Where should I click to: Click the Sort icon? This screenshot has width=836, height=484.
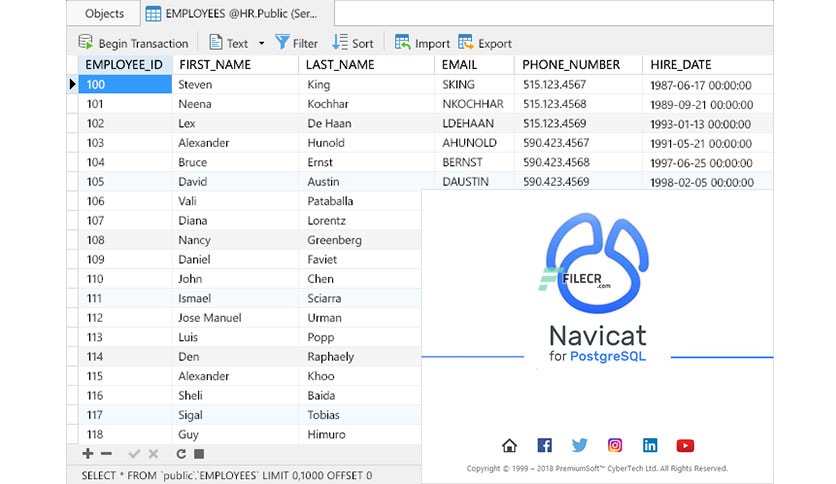point(340,42)
